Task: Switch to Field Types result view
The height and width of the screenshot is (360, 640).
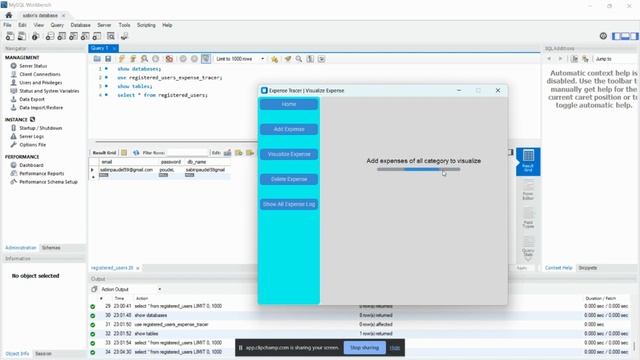Action: pos(528,218)
